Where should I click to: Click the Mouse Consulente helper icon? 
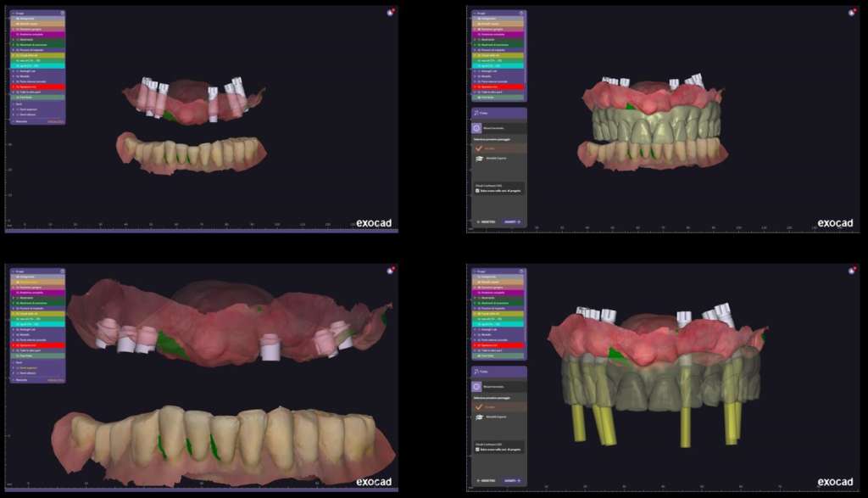(476, 127)
